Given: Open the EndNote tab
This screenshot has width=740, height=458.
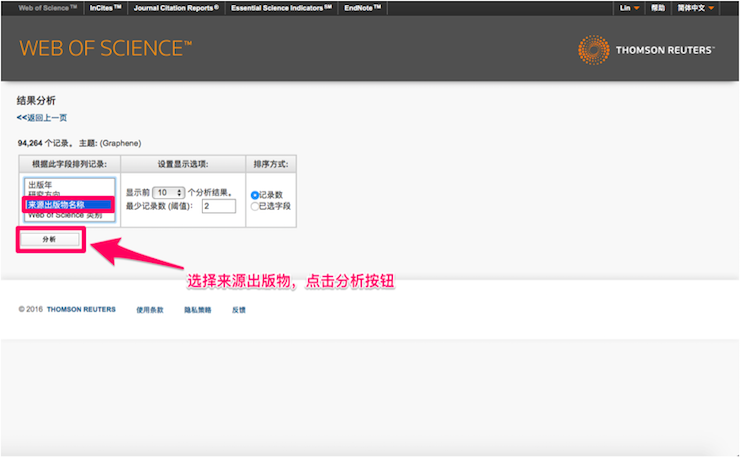Looking at the screenshot, I should tap(362, 8).
